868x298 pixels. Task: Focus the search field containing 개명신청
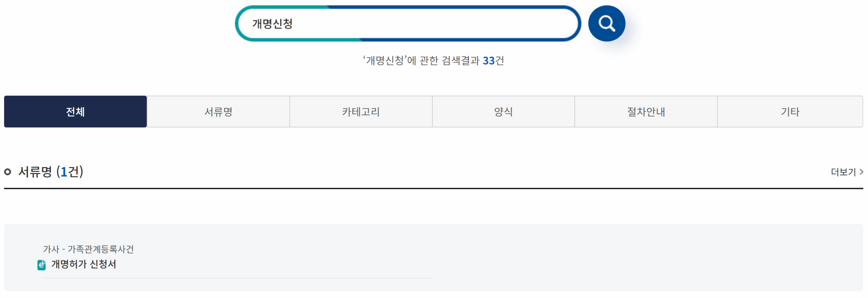coord(407,24)
